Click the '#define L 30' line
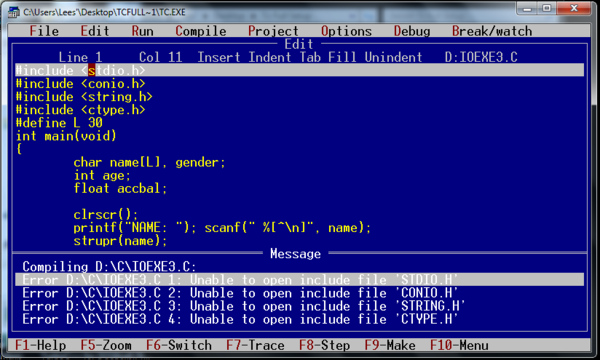 [59, 123]
